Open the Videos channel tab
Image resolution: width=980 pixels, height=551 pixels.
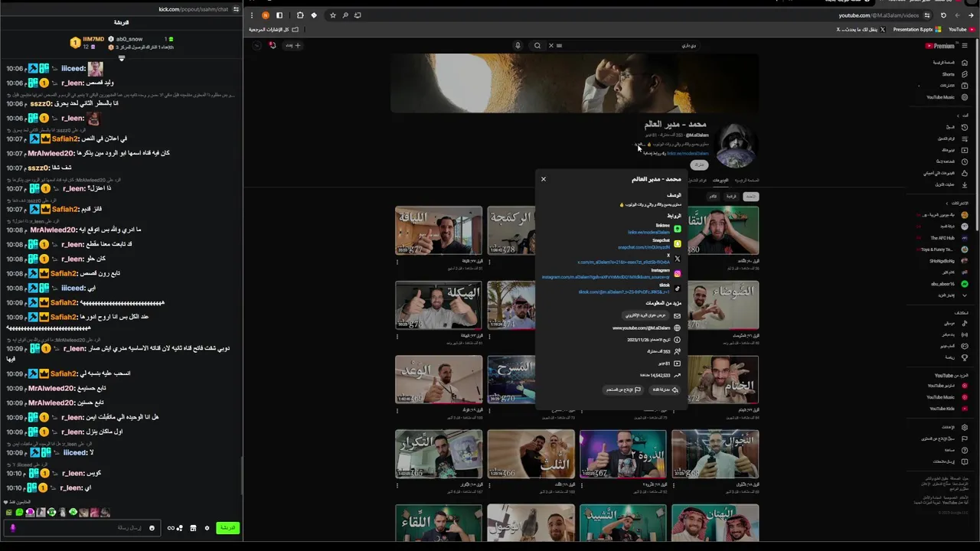(720, 180)
